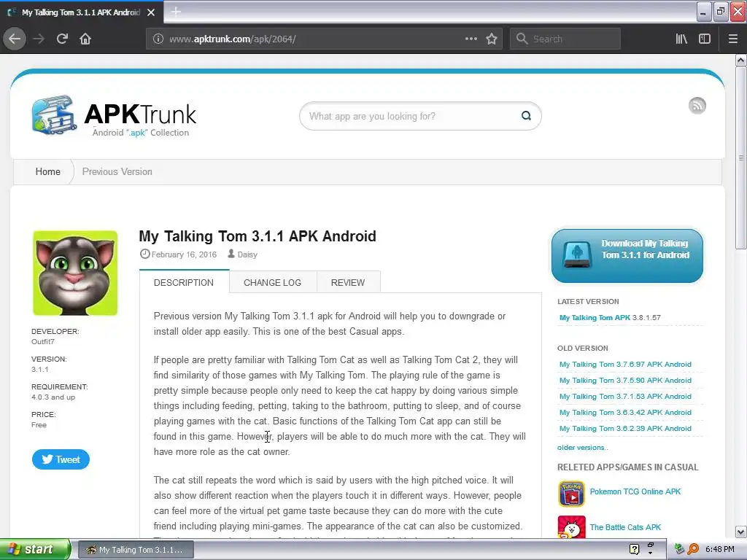Click the orange magnifier system tray icon
Viewport: 747px width, 560px height.
[x=693, y=549]
